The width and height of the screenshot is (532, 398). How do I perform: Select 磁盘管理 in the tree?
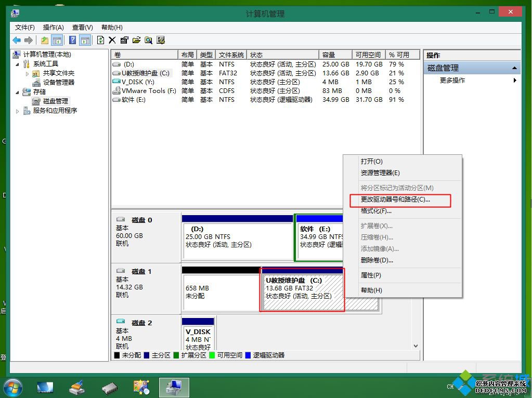pos(56,101)
